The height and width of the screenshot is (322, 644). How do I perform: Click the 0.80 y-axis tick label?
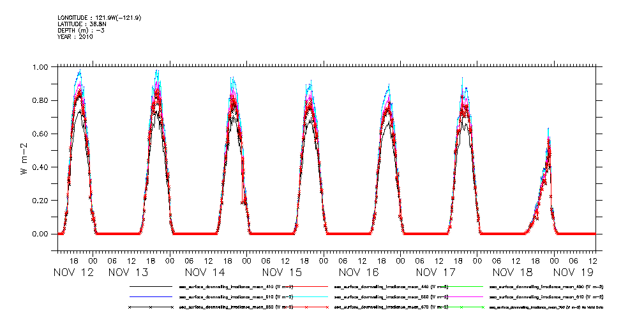(40, 100)
